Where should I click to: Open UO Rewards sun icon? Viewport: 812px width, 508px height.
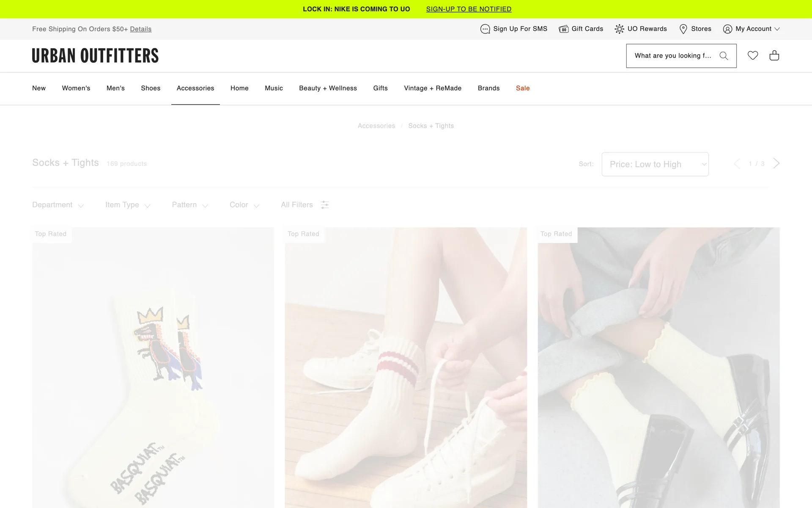tap(619, 29)
